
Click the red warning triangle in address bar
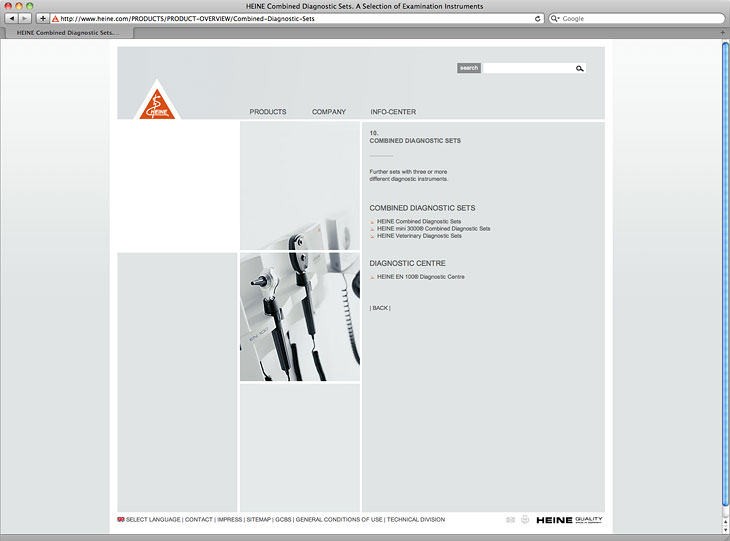(55, 19)
